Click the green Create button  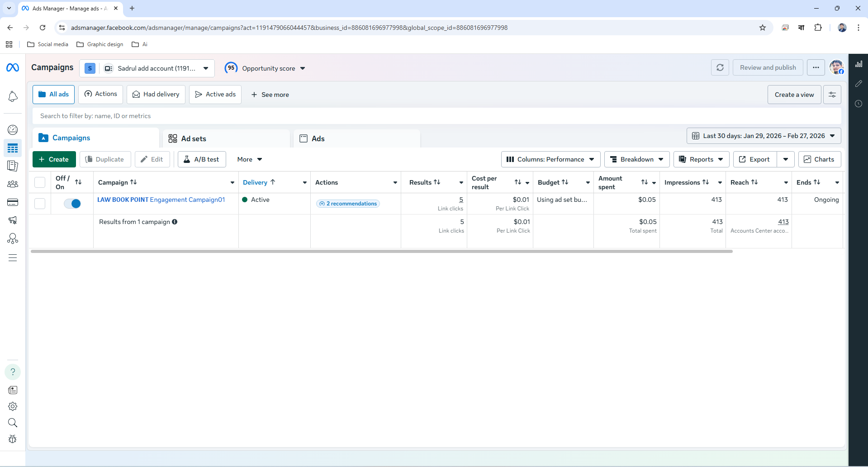point(54,159)
